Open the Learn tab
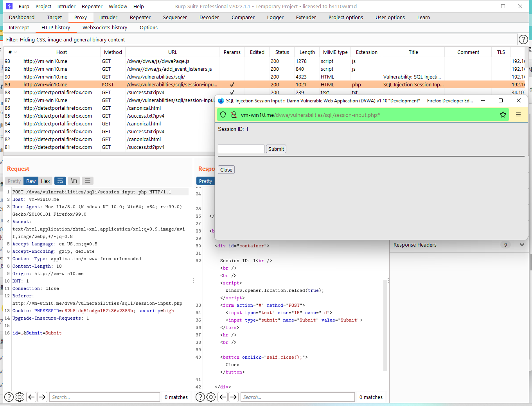The image size is (532, 406). 423,17
